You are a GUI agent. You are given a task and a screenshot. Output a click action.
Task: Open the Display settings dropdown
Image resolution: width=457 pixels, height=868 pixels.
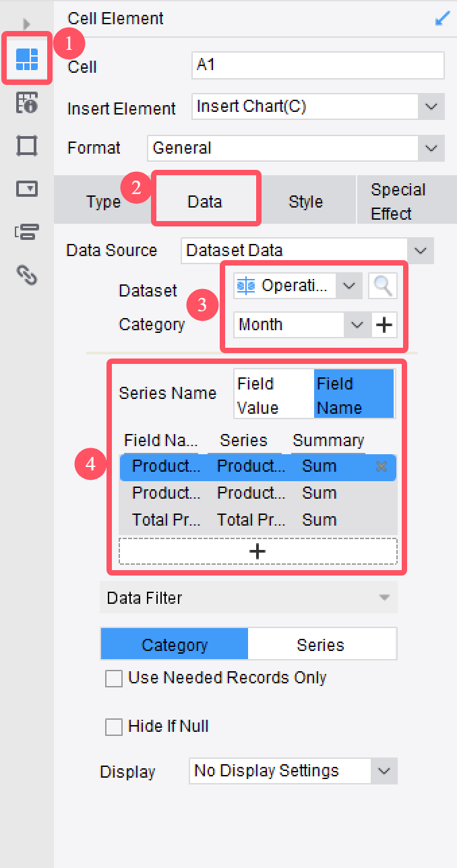coord(384,771)
